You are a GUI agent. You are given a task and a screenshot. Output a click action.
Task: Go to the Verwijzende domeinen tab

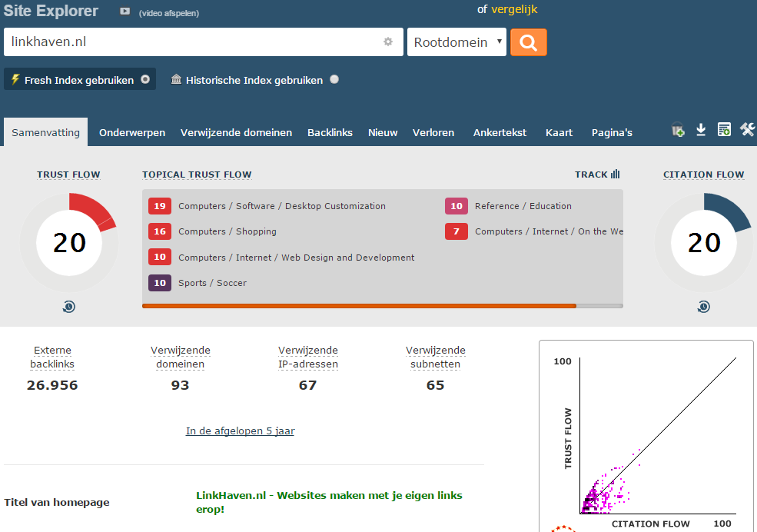coord(236,133)
